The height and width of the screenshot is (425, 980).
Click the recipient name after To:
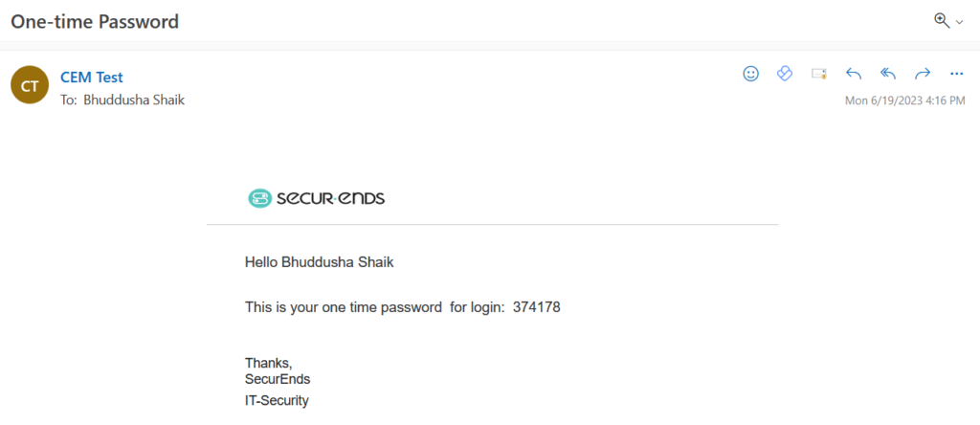[134, 100]
